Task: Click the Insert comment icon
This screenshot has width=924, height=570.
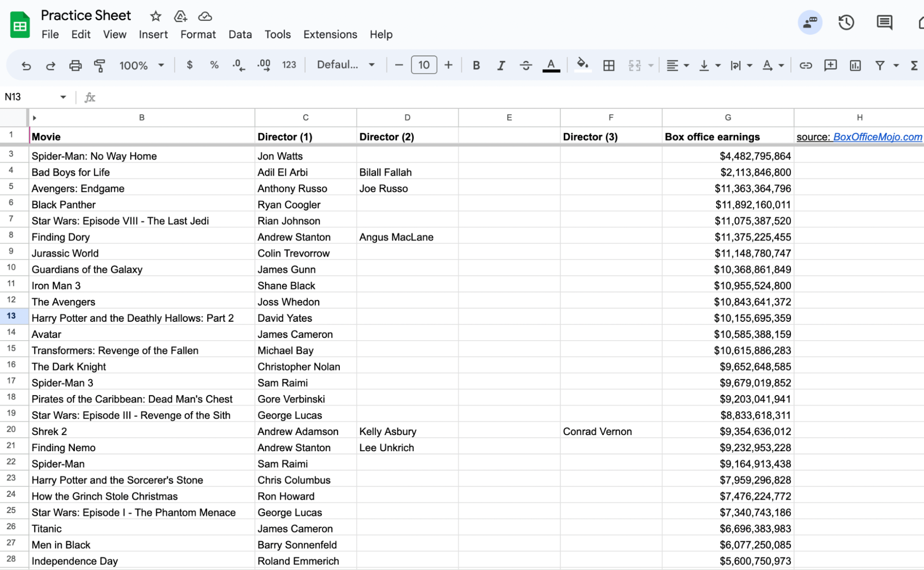Action: [x=830, y=65]
